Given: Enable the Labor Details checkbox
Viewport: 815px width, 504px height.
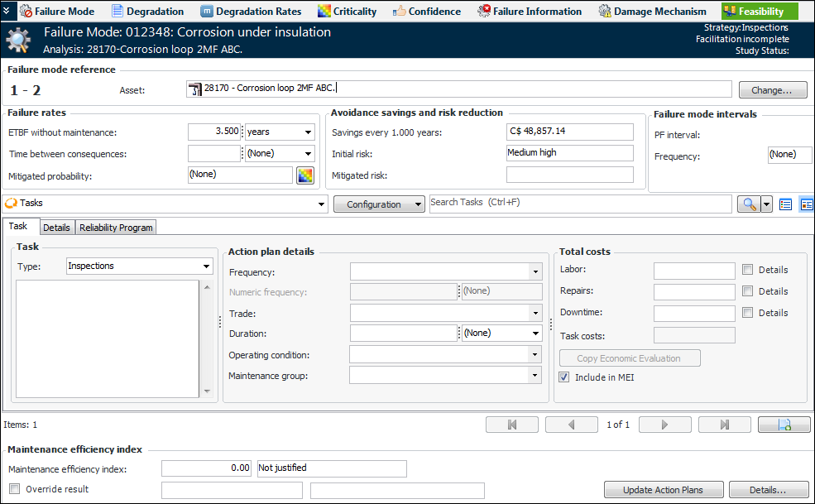Looking at the screenshot, I should 748,270.
